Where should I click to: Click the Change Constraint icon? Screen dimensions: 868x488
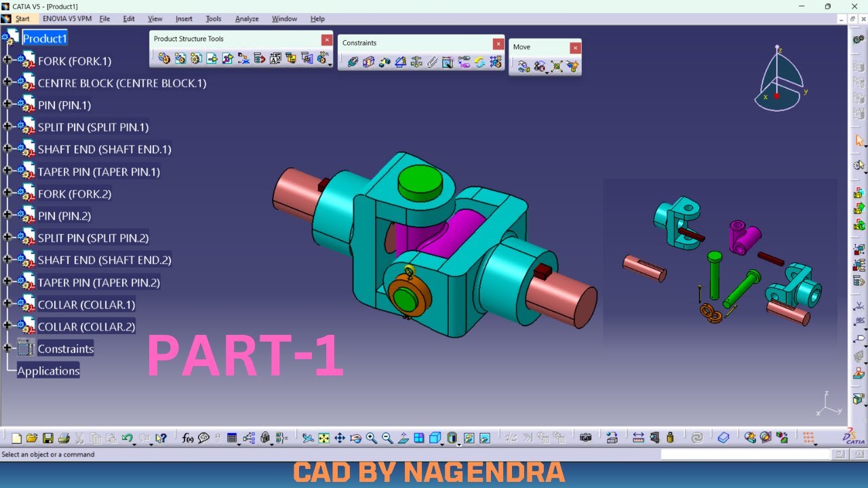point(479,62)
